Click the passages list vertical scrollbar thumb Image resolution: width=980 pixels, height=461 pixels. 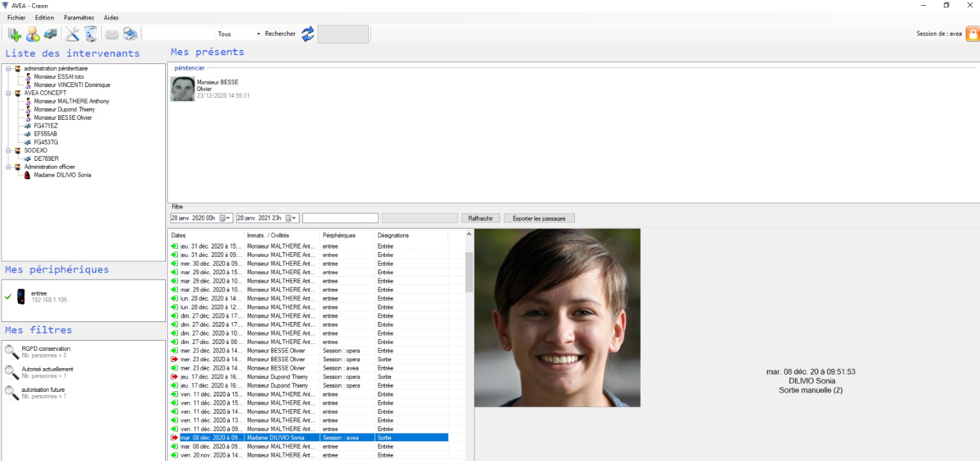pyautogui.click(x=469, y=272)
